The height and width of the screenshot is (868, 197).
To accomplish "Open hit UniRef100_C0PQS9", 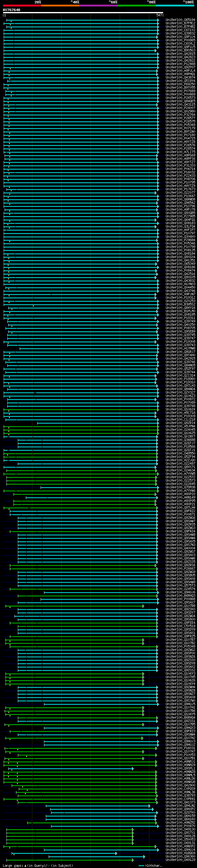I will coord(180,789).
